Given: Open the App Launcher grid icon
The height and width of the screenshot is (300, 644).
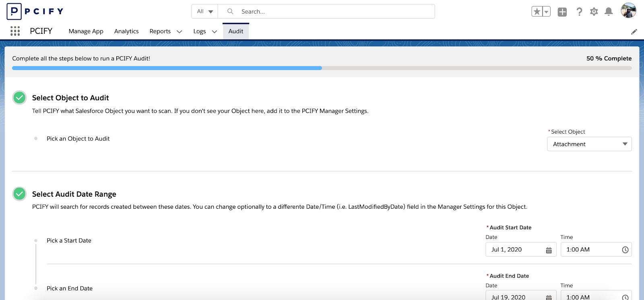Looking at the screenshot, I should tap(15, 31).
